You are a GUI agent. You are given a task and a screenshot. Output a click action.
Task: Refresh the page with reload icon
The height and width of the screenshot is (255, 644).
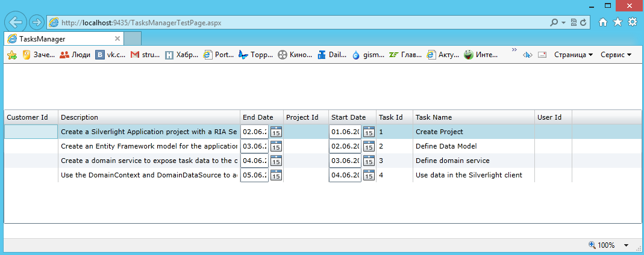tap(583, 22)
